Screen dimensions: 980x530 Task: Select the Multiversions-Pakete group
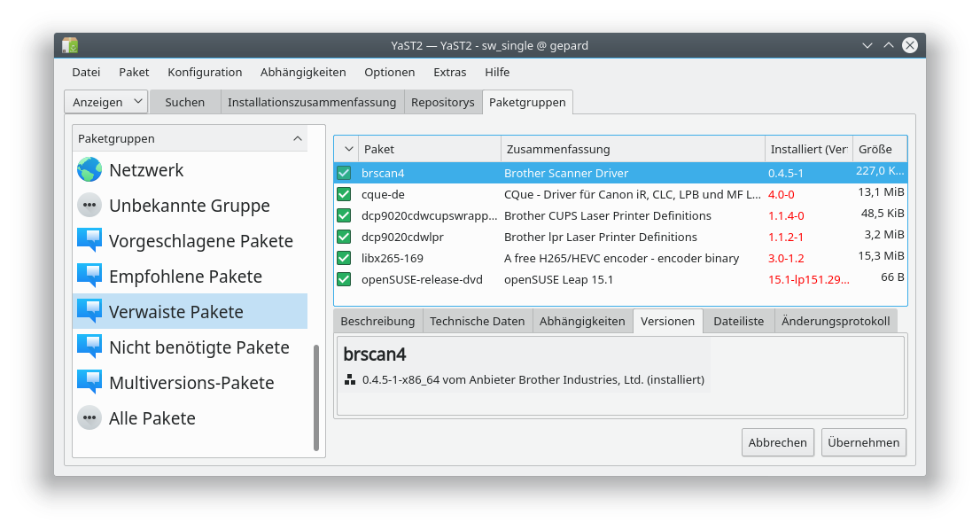pos(190,383)
